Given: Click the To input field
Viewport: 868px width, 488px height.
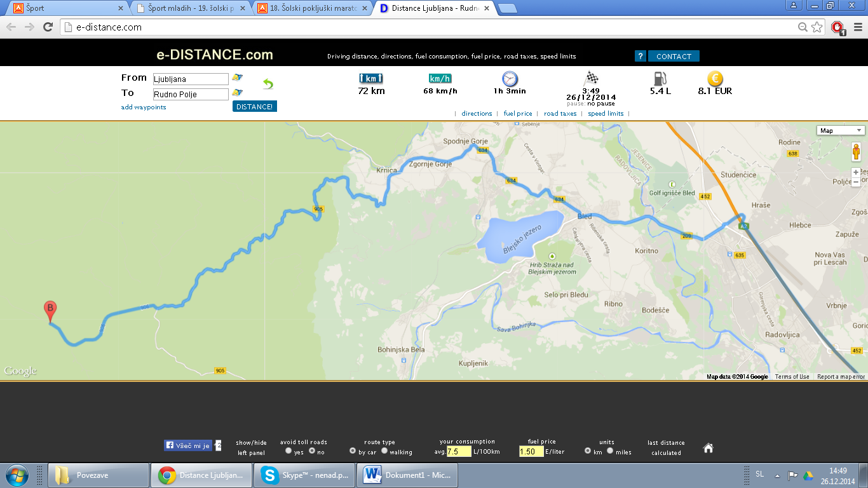Looking at the screenshot, I should coord(190,94).
